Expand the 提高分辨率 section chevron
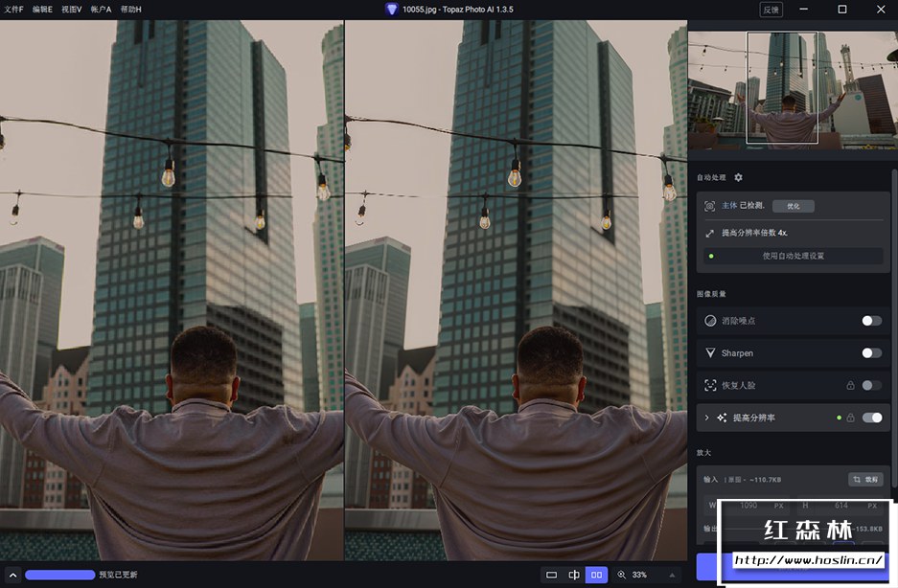This screenshot has width=898, height=588. click(706, 418)
